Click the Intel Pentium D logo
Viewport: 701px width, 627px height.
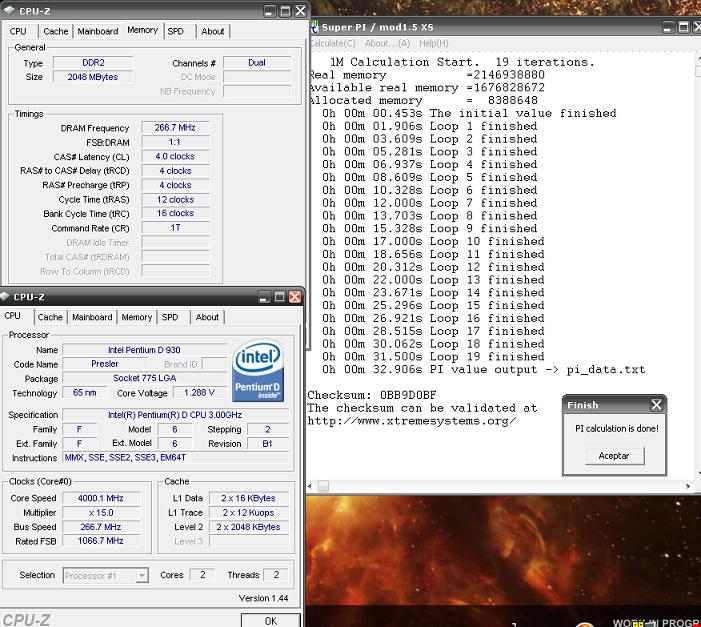(258, 371)
